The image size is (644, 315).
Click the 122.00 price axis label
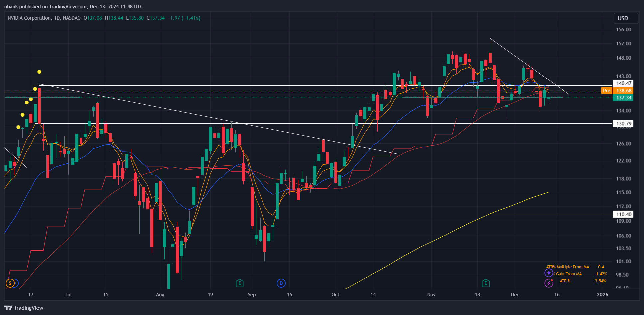(x=624, y=161)
